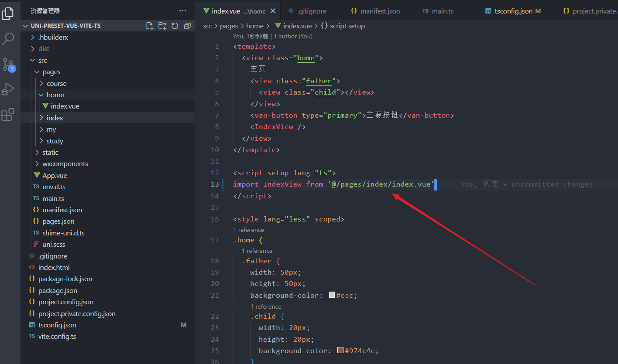The height and width of the screenshot is (364, 618).
Task: Click the src breadcrumb segment
Action: 207,26
